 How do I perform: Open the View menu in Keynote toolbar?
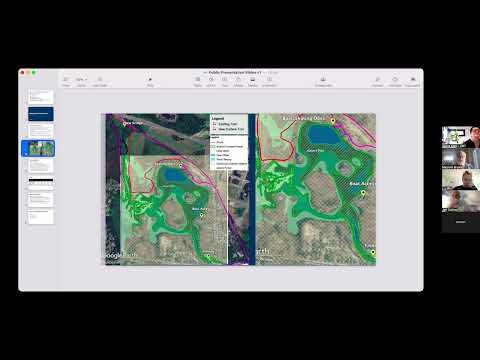pos(66,81)
